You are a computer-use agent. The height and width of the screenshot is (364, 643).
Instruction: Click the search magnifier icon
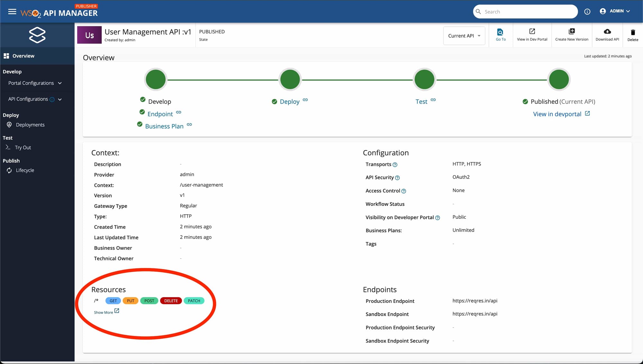pyautogui.click(x=478, y=12)
